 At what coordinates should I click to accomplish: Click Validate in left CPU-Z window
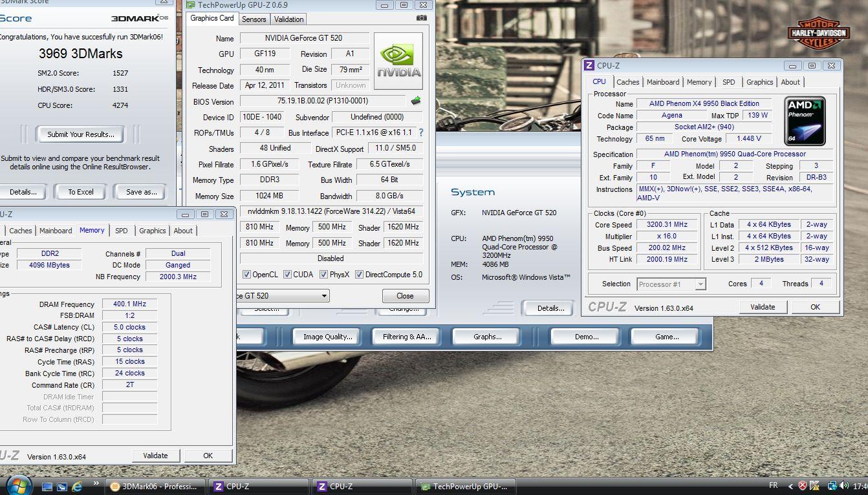click(x=155, y=456)
